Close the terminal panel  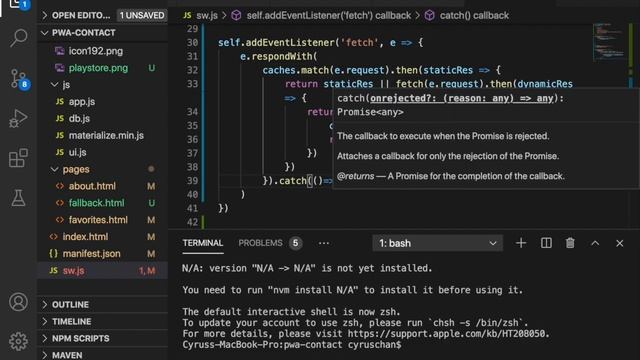point(620,243)
